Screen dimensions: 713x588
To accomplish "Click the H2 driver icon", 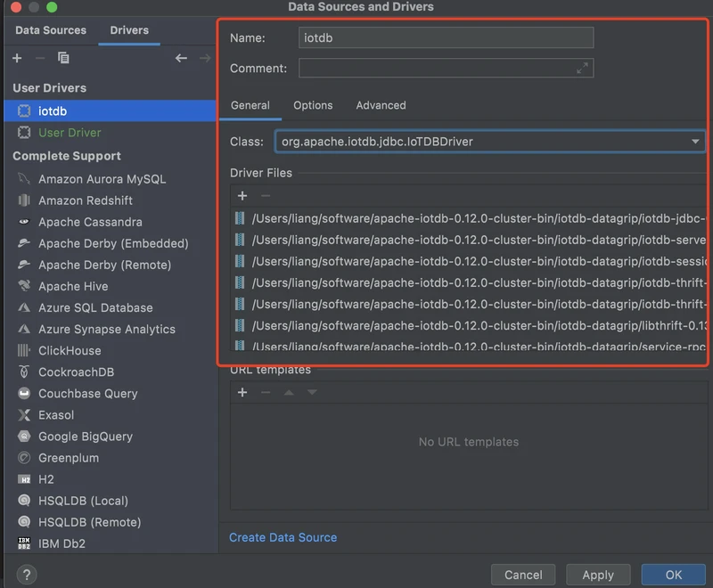I will 24,479.
